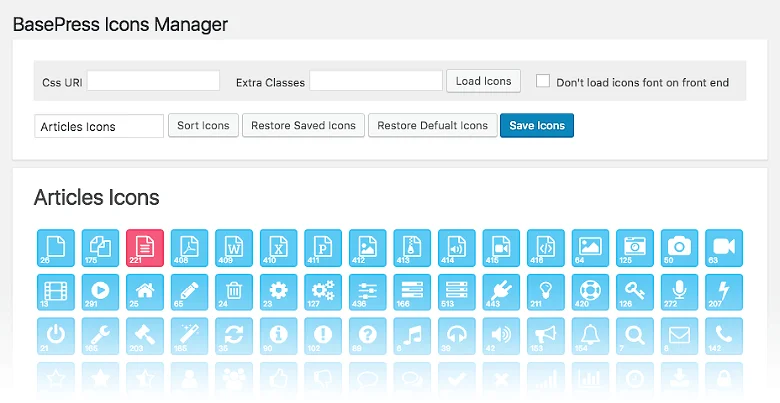Pick the lightbulb icon 211
Image resolution: width=780 pixels, height=403 pixels.
[546, 292]
